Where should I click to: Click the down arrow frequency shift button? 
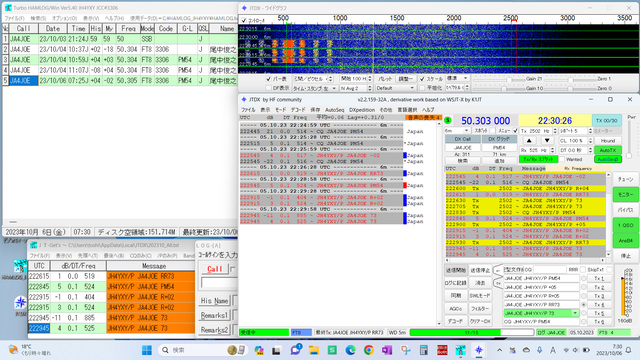547,141
